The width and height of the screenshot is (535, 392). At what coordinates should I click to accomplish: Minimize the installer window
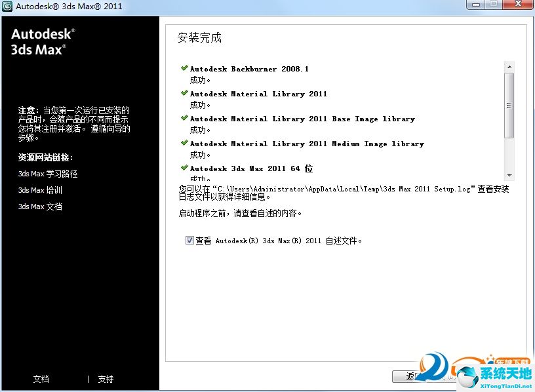click(476, 5)
